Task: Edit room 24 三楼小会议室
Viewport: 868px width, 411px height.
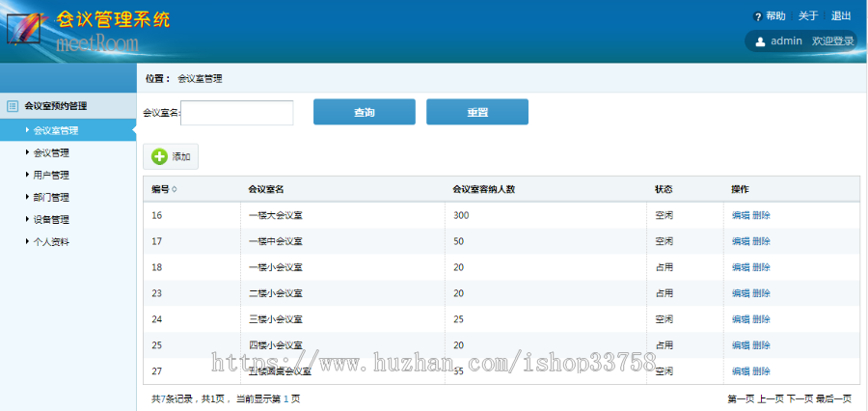Action: (741, 319)
